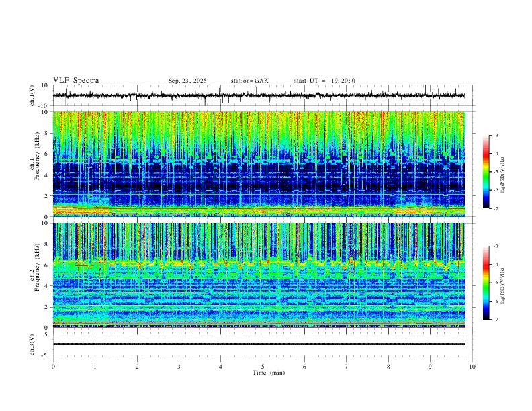Click the time axis tick label "0"
The height and width of the screenshot is (411, 532).
[x=53, y=367]
